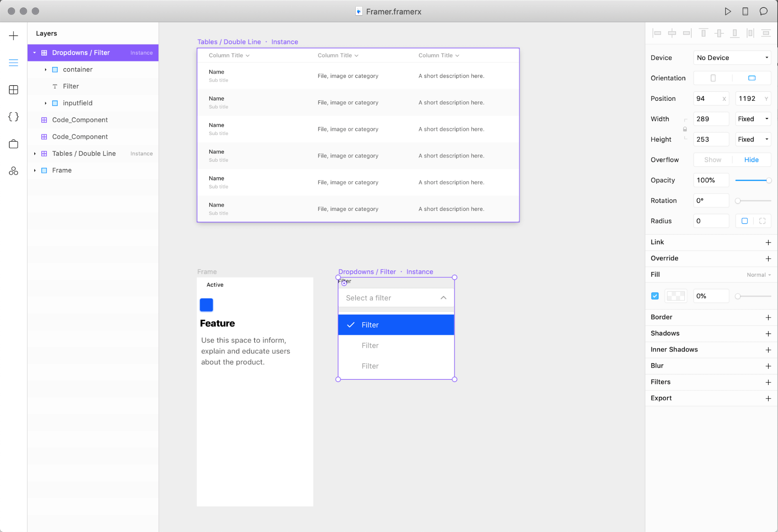The image size is (778, 532).
Task: Select the checked Filter menu option
Action: click(396, 325)
